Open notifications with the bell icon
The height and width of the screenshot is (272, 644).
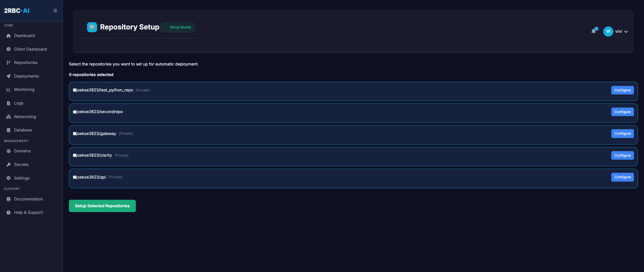[x=594, y=31]
